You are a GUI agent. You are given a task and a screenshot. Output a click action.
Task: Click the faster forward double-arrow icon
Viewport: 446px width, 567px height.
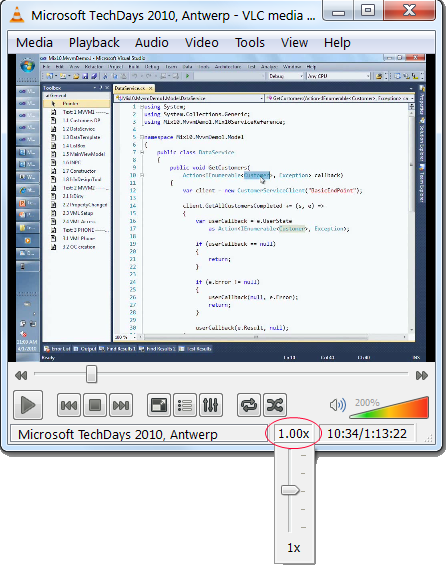(x=422, y=375)
